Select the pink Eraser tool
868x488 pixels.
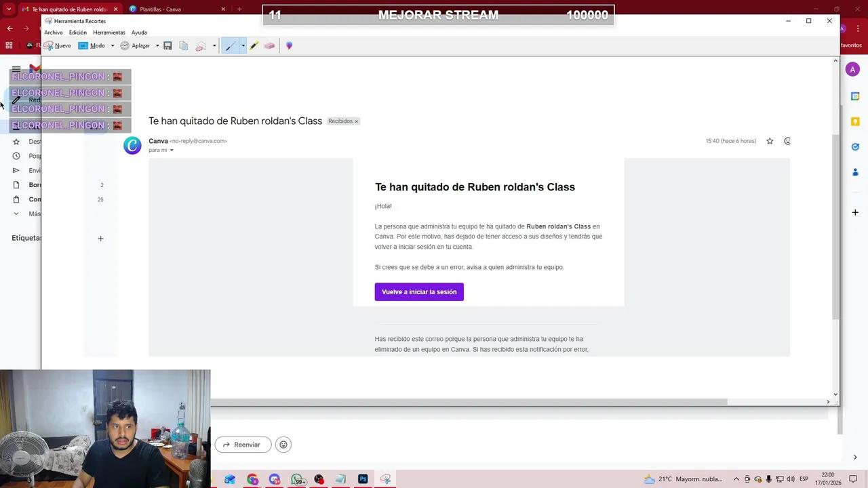(x=269, y=45)
